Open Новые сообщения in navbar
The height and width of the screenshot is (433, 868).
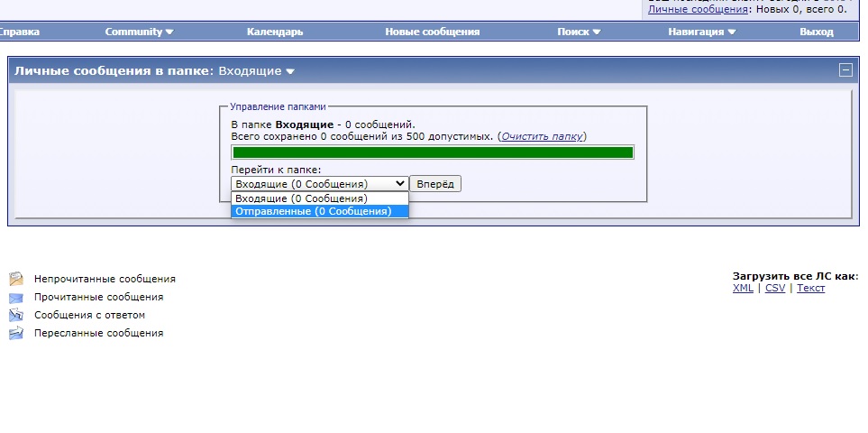click(432, 32)
